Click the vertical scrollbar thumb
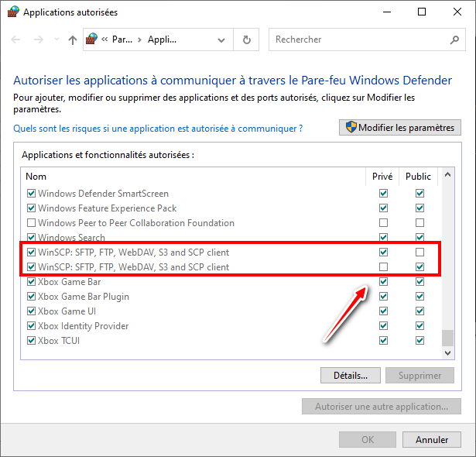 (447, 338)
